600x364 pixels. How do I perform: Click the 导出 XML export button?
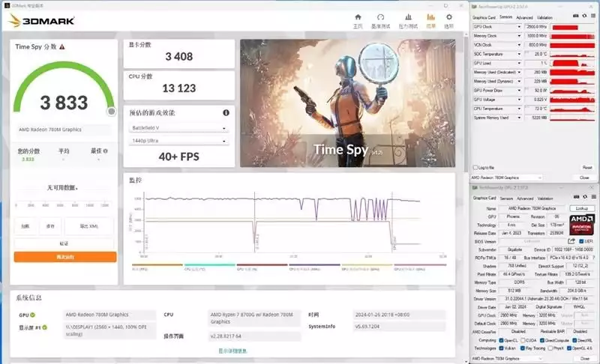pos(88,226)
